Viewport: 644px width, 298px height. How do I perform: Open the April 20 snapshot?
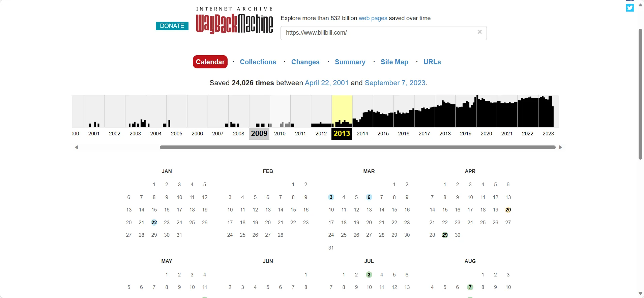click(508, 210)
